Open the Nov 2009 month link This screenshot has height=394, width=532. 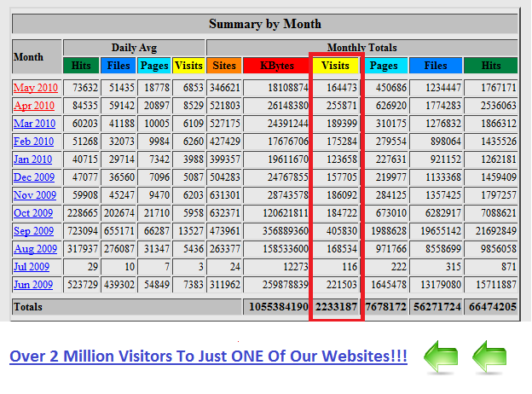tap(33, 195)
